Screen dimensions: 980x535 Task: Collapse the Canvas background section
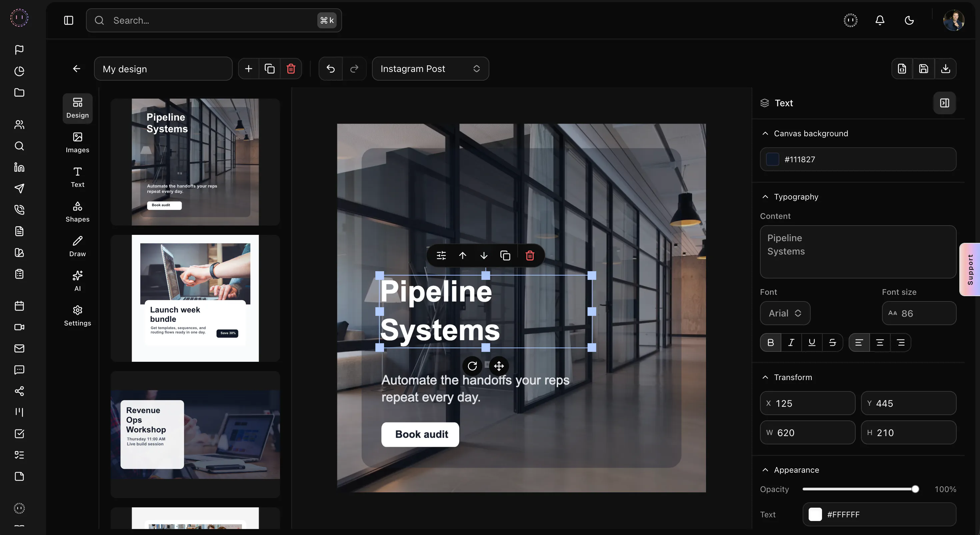[x=765, y=134]
